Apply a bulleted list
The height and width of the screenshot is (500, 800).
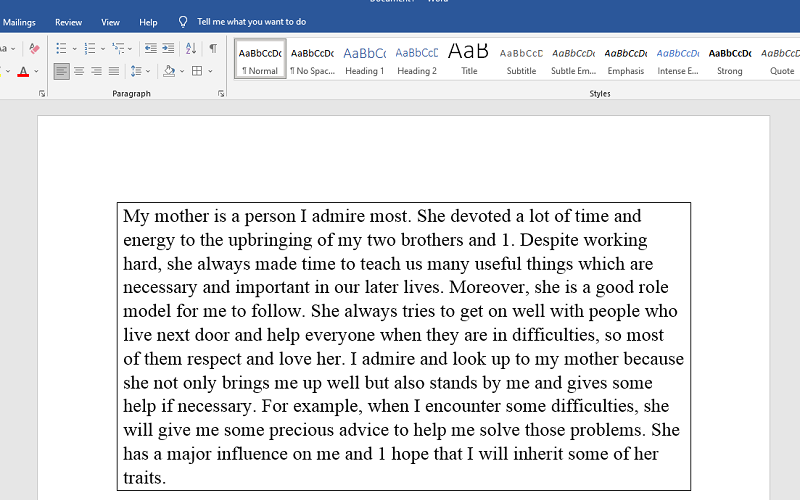tap(61, 48)
